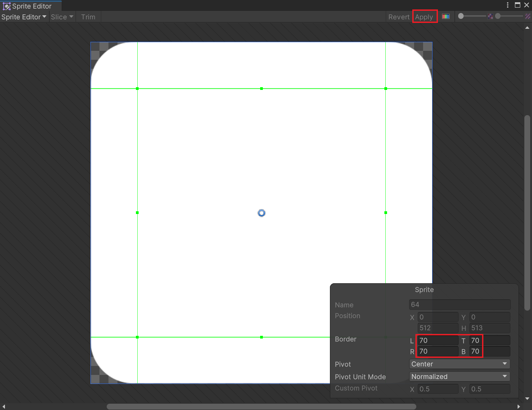Image resolution: width=532 pixels, height=410 pixels.
Task: Toggle the RGB/alpha color view icon
Action: point(446,17)
